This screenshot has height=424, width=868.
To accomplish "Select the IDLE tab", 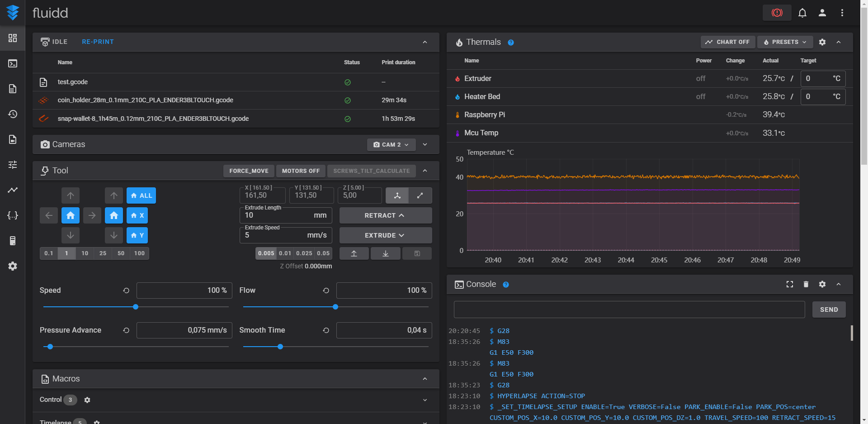I will coord(54,42).
